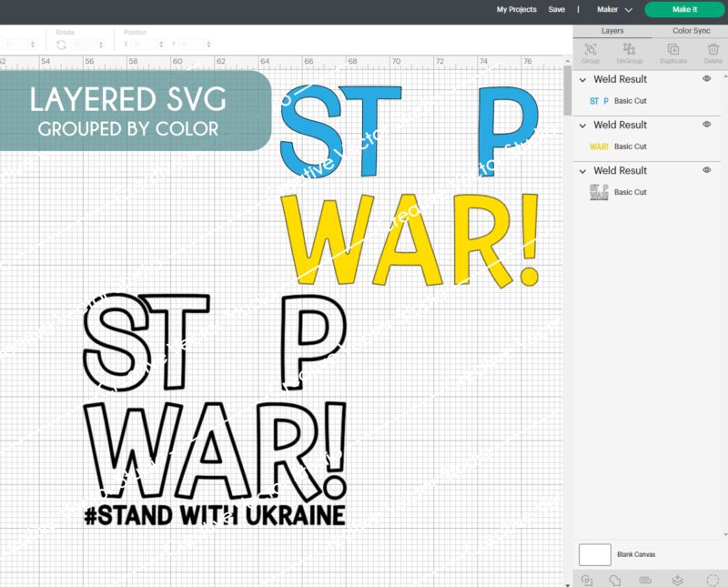
Task: Click the #STAND WITH UKRAINE text
Action: [x=215, y=515]
